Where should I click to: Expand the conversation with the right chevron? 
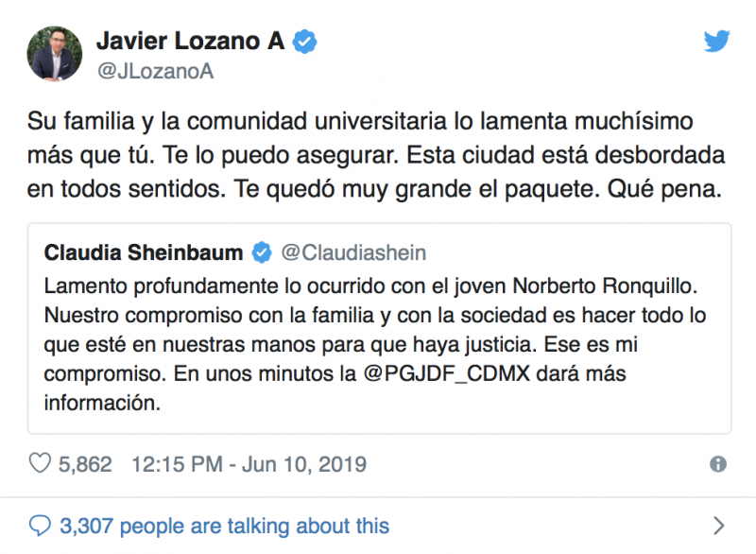(718, 526)
